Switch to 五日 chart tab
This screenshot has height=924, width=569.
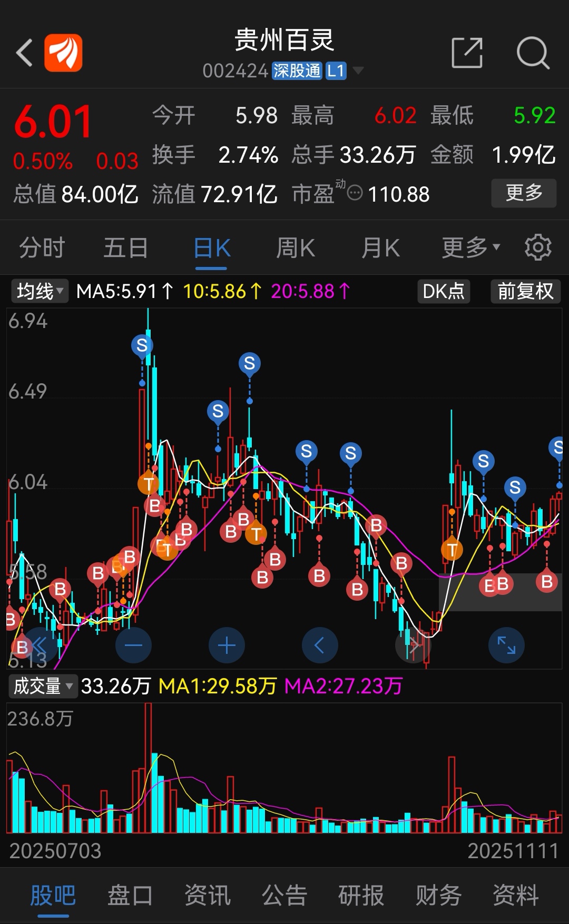point(126,247)
